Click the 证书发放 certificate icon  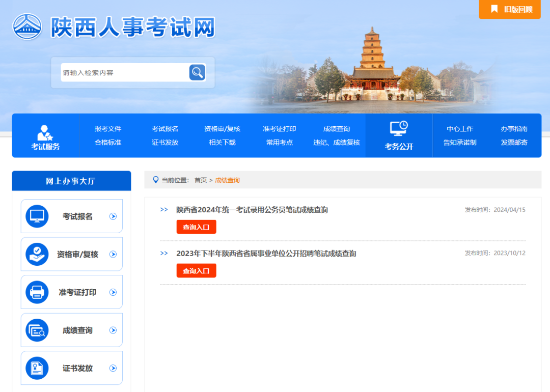[37, 368]
